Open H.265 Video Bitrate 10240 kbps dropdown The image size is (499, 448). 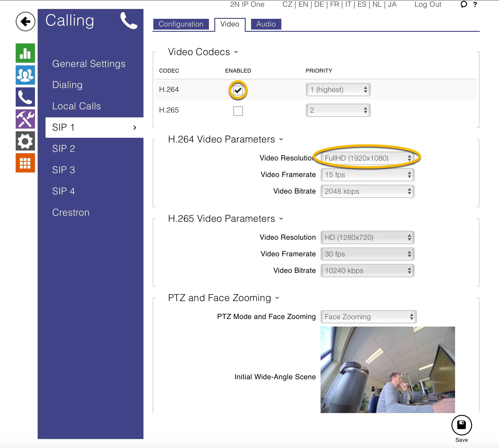click(x=367, y=271)
